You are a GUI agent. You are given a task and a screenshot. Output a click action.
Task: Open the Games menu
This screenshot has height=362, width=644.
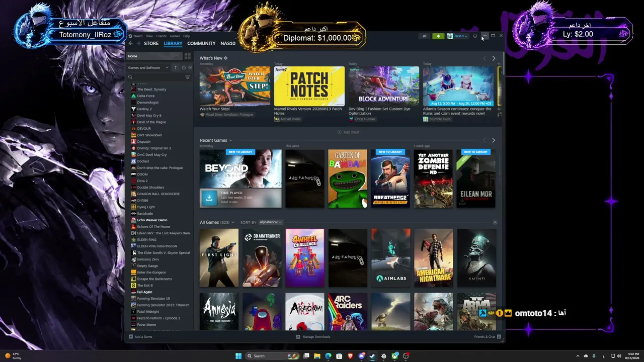(175, 36)
